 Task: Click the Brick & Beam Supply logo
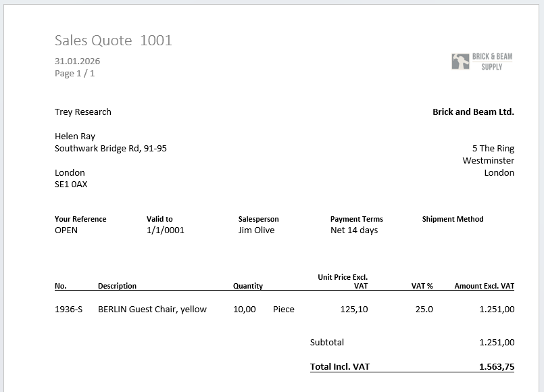point(482,62)
